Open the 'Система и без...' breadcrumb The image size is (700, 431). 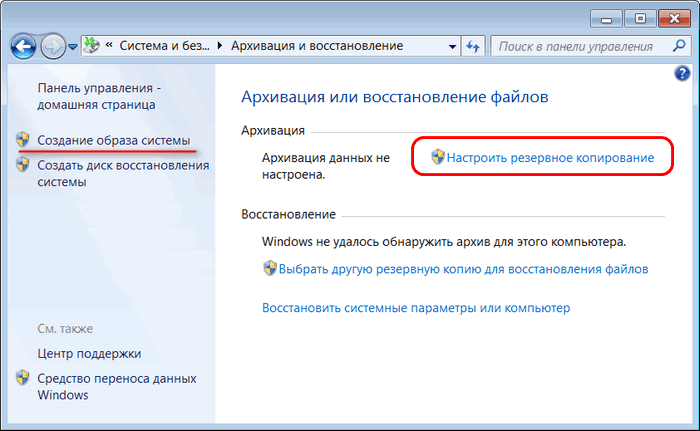pyautogui.click(x=164, y=46)
